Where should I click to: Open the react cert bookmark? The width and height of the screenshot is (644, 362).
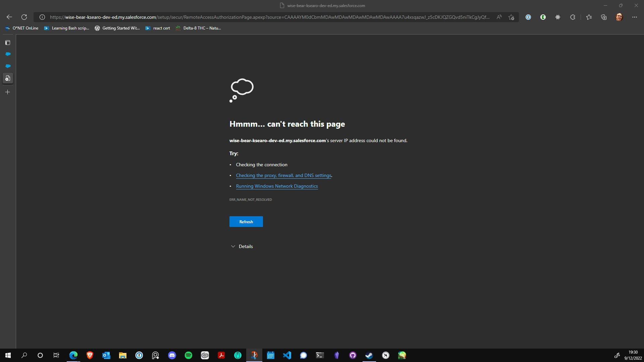point(158,28)
